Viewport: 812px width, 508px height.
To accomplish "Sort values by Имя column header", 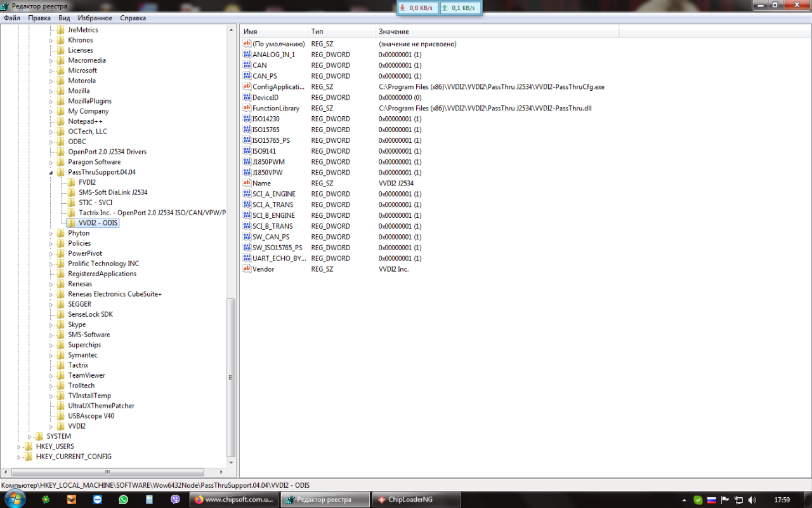I will point(273,32).
